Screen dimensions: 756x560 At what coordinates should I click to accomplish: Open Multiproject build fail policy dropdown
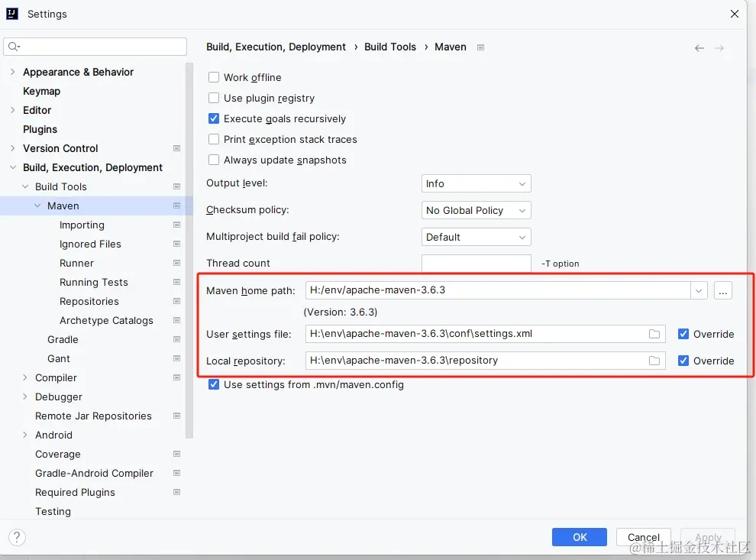point(476,238)
